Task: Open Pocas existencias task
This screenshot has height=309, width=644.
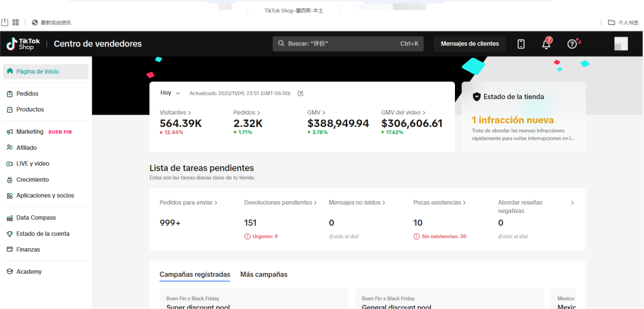Action: 440,203
